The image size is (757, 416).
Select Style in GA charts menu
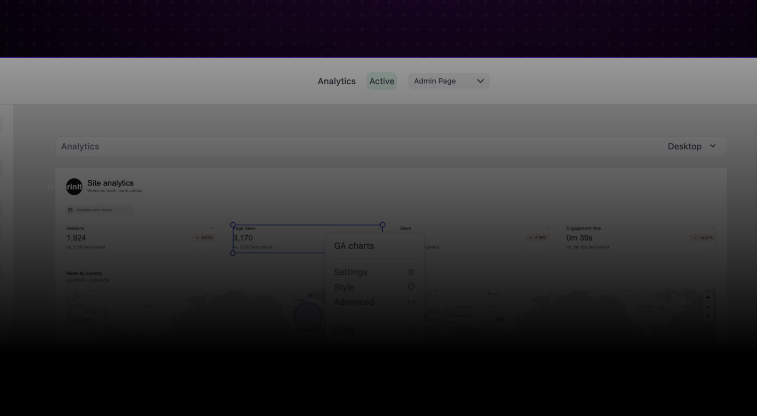click(344, 287)
